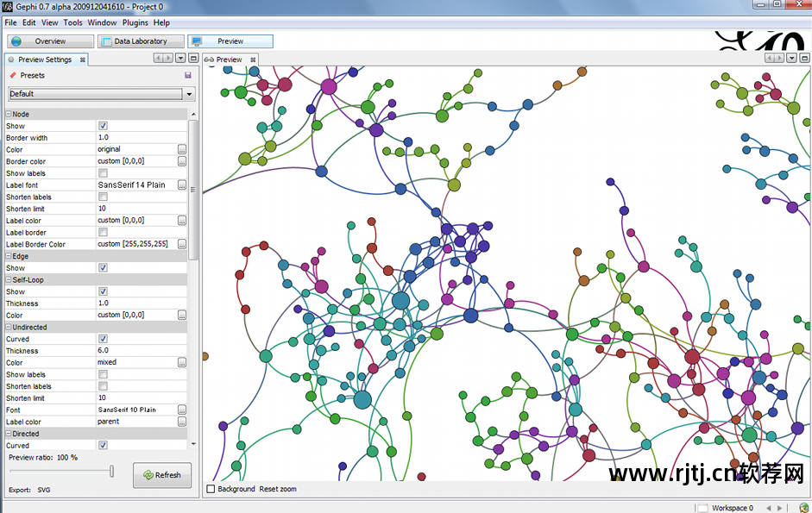Click settings list vertical scrollbar thumb
Viewport: 812px width, 513px height.
tap(192, 190)
